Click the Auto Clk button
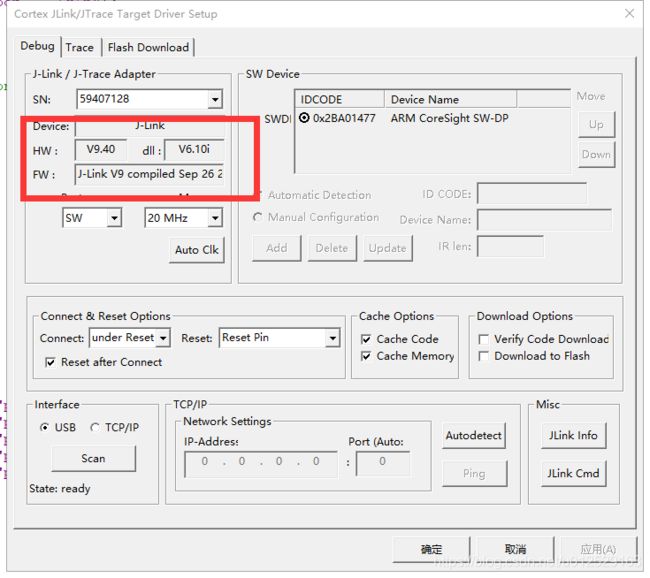The width and height of the screenshot is (650, 578). [196, 250]
